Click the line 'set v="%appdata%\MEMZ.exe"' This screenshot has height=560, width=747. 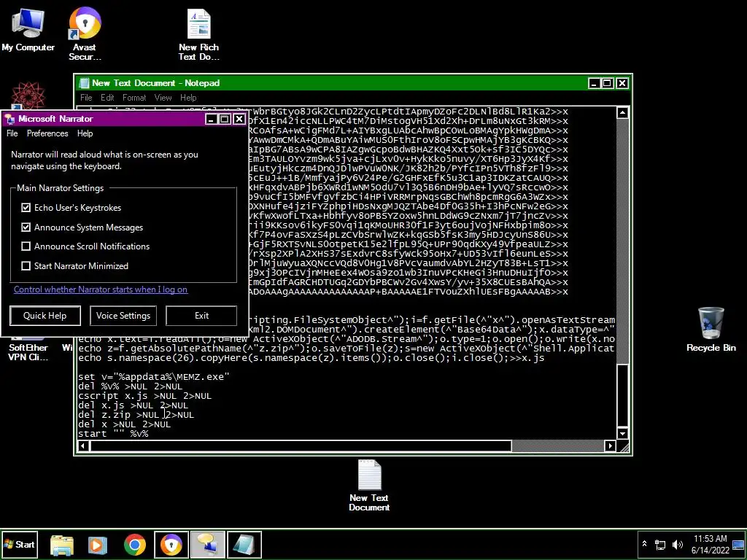point(154,377)
